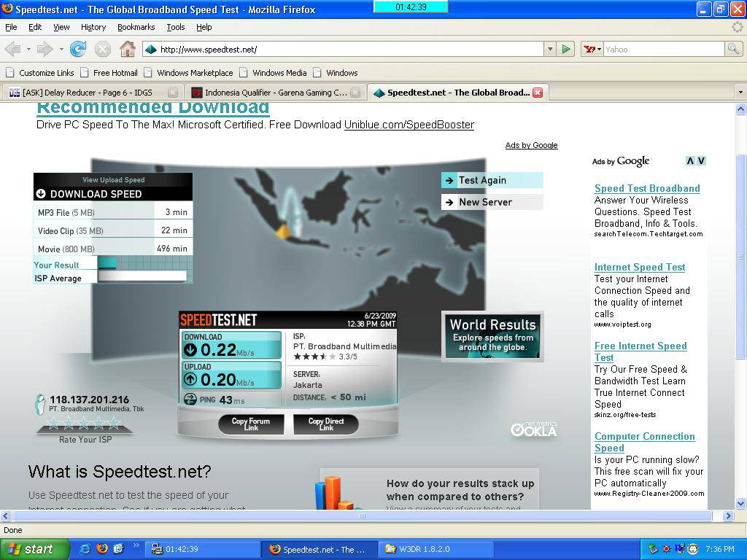The image size is (747, 560).
Task: Open Speed Test Broadband ad link
Action: [647, 189]
